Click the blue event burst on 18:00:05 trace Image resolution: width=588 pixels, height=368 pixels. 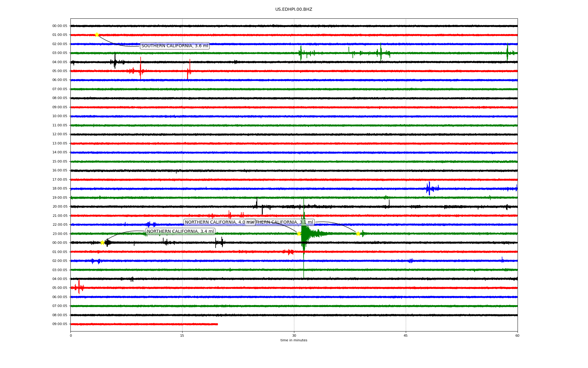click(429, 188)
